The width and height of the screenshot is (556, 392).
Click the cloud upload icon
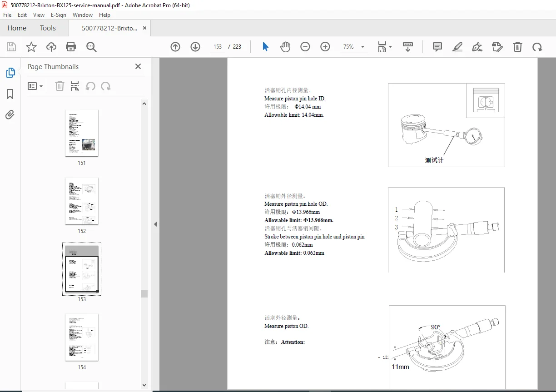(x=51, y=47)
